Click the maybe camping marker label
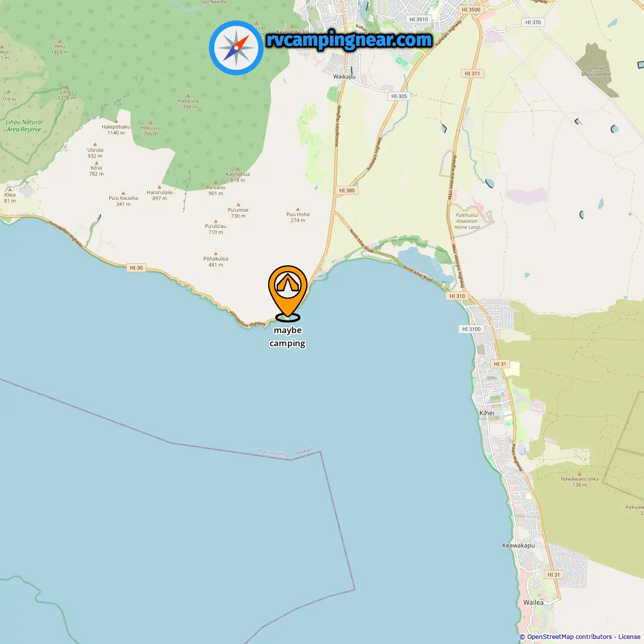 287,337
